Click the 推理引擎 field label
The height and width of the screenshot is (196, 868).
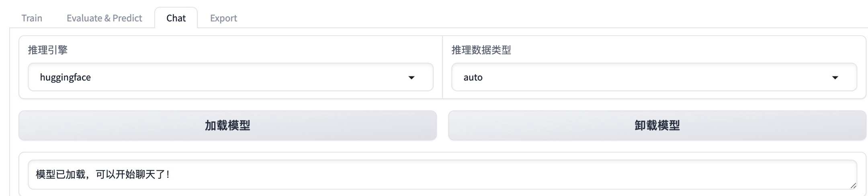coord(47,50)
